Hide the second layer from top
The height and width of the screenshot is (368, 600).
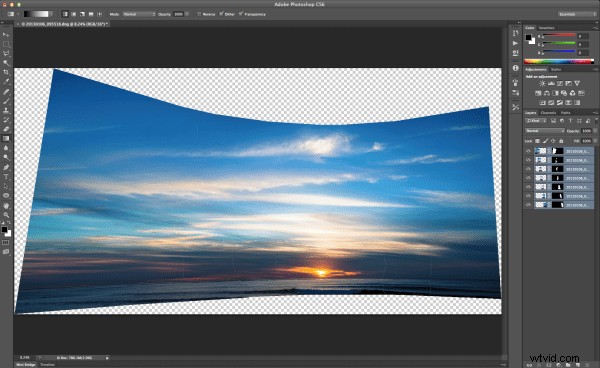click(528, 160)
